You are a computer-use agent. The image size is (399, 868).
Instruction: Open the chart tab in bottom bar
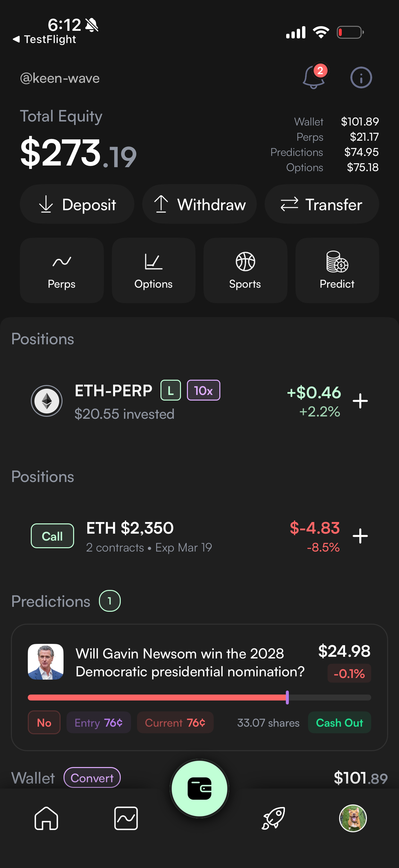pyautogui.click(x=126, y=818)
